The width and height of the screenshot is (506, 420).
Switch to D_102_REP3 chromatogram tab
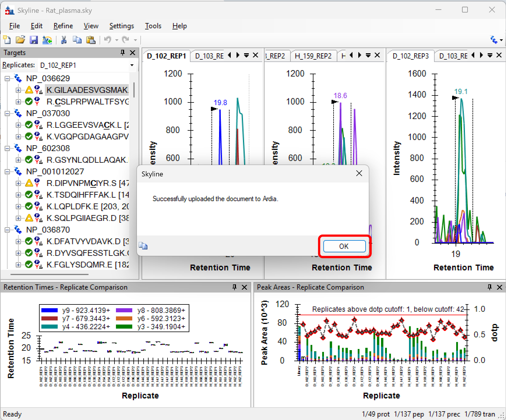click(410, 56)
